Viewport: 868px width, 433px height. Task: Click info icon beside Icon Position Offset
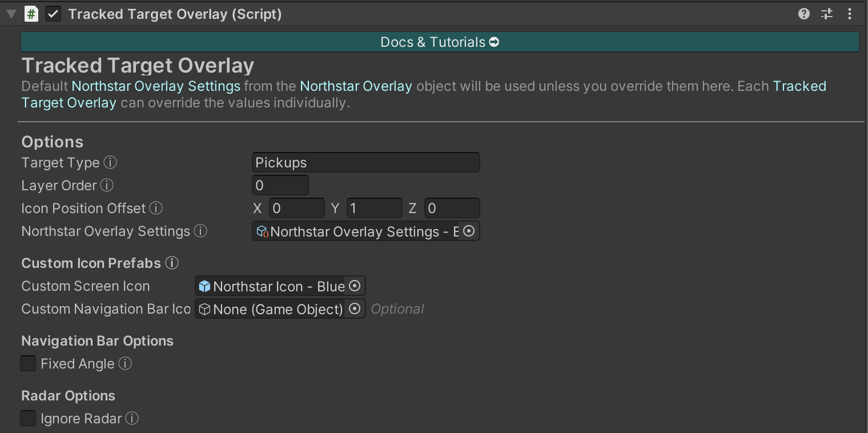click(x=156, y=209)
